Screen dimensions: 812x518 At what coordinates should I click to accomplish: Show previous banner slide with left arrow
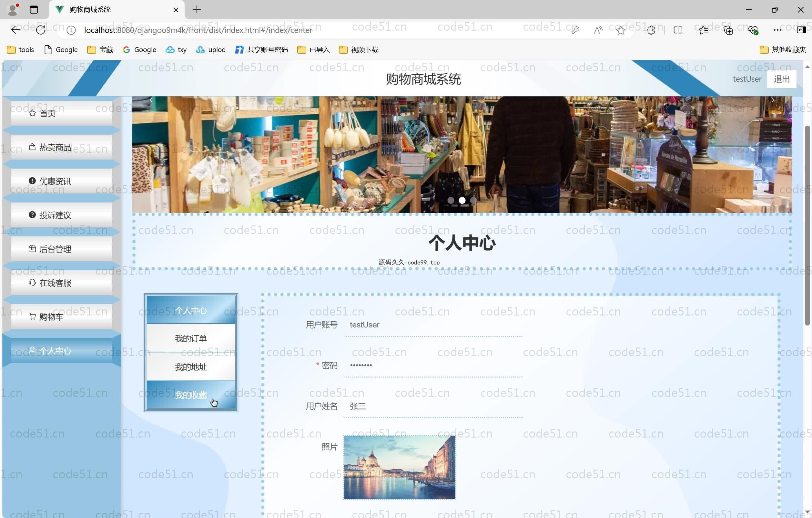point(151,100)
